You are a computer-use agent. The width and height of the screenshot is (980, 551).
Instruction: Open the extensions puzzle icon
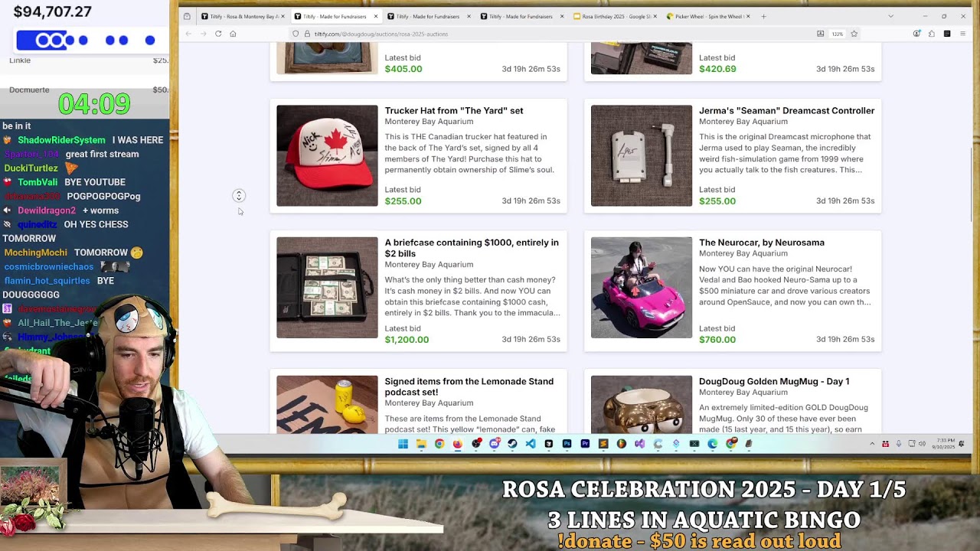(931, 34)
